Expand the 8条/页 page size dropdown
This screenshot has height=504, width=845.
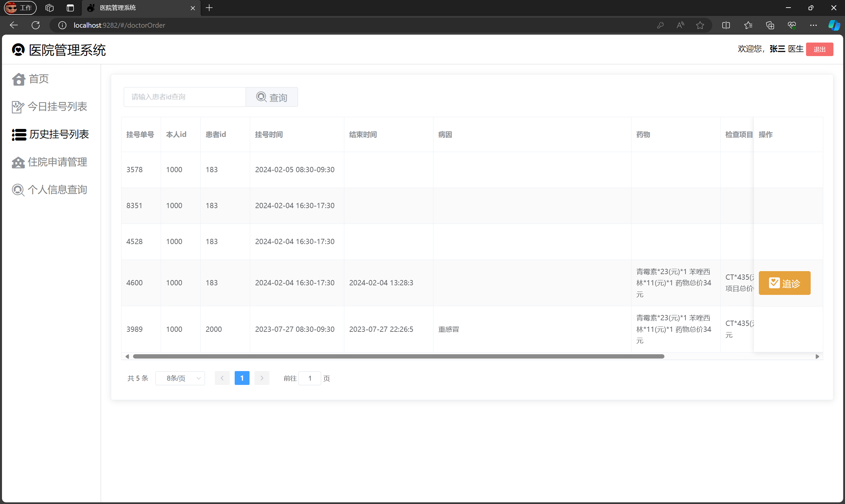coord(180,378)
